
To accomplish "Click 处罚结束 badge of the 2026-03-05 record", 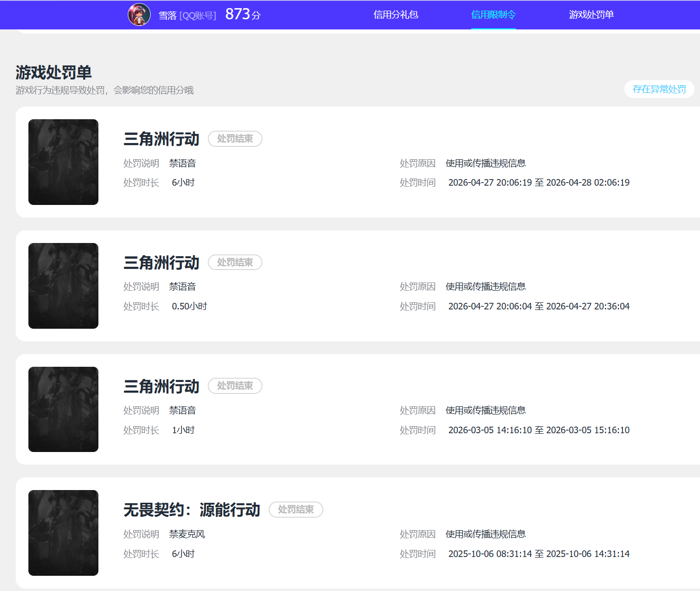I will click(235, 386).
